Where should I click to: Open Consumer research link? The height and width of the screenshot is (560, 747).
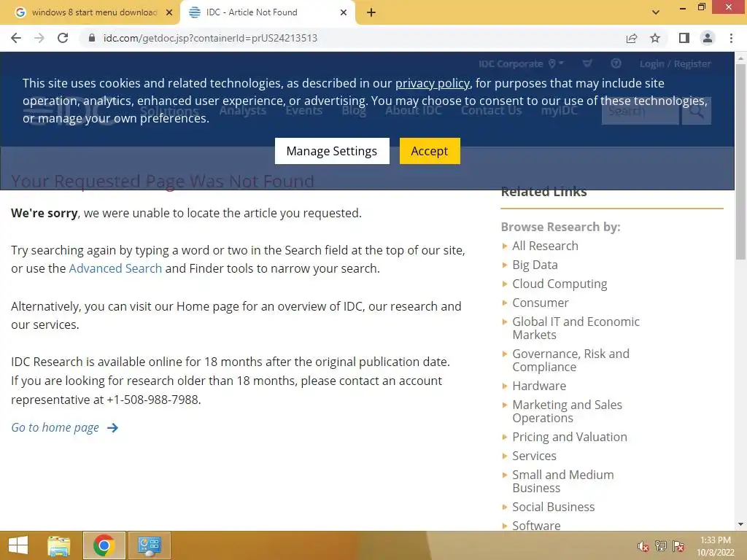[541, 303]
